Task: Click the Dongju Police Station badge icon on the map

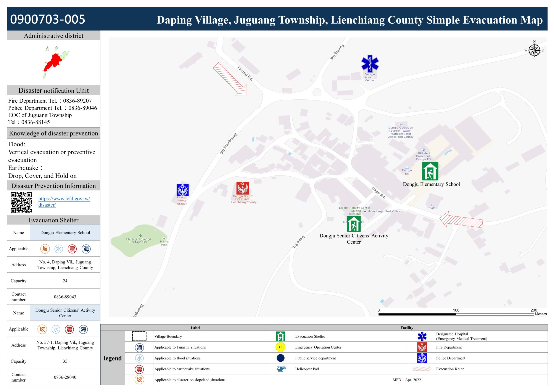Action: pyautogui.click(x=182, y=190)
